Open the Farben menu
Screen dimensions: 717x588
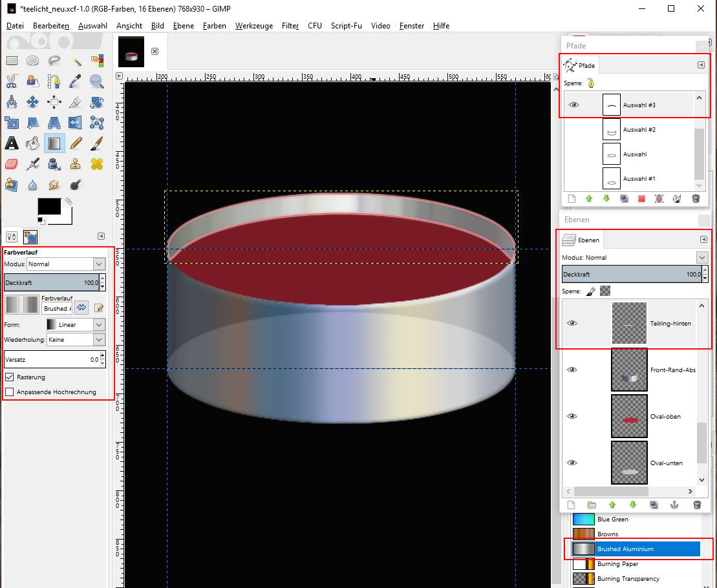214,26
